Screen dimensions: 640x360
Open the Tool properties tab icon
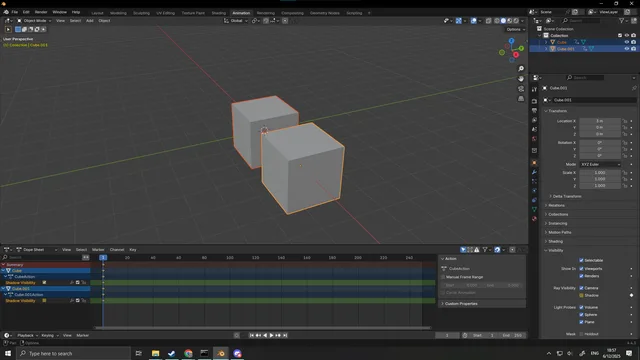tap(534, 90)
